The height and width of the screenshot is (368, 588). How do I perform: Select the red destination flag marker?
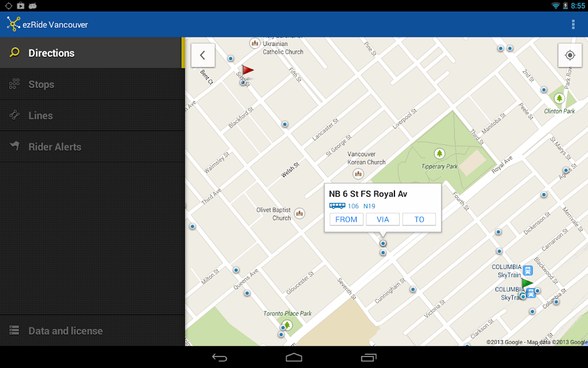pos(247,71)
